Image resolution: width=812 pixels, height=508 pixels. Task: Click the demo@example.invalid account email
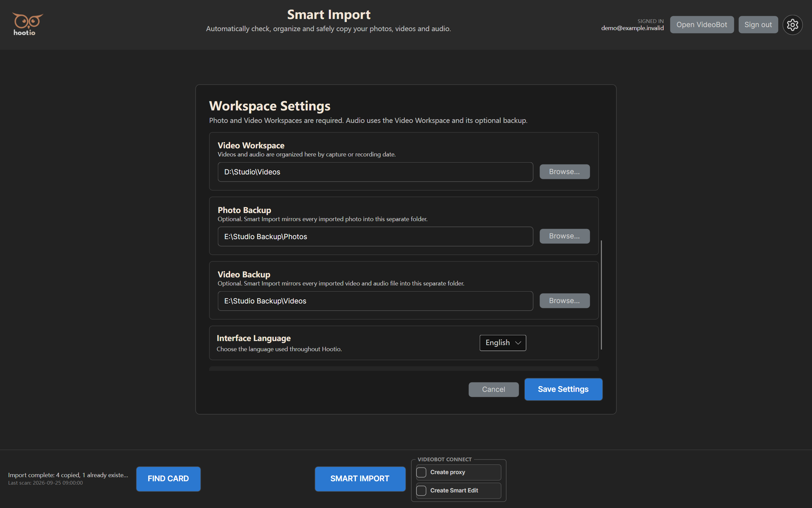point(632,28)
